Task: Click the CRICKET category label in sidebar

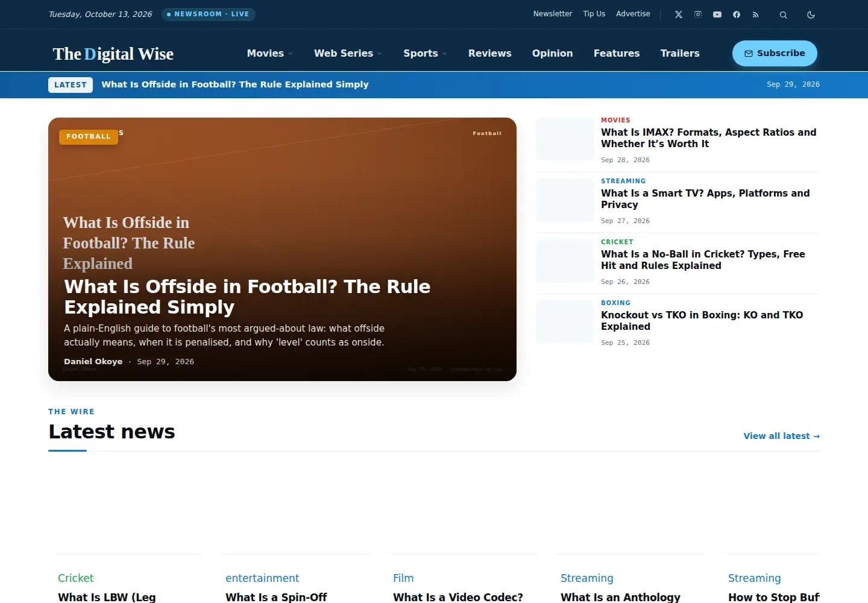Action: click(x=617, y=242)
